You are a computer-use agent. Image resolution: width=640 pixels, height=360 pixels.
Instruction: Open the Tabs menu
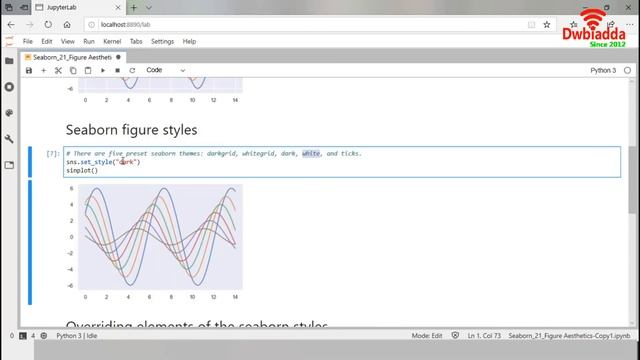pos(136,41)
